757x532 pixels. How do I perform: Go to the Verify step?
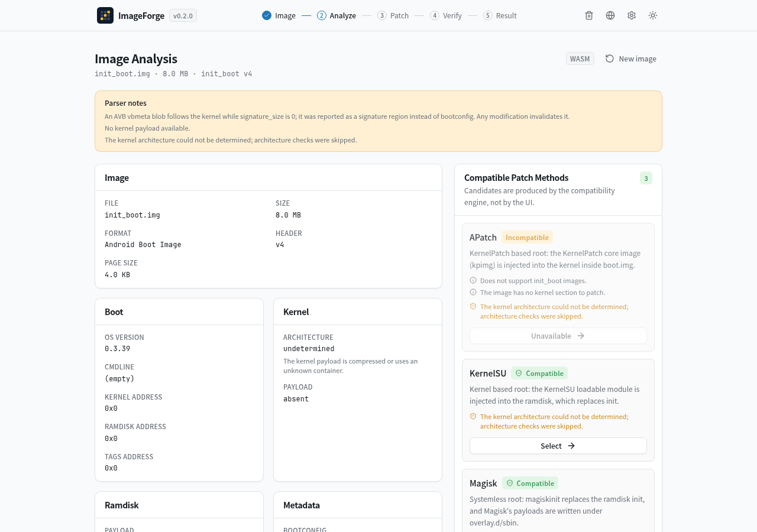(446, 15)
